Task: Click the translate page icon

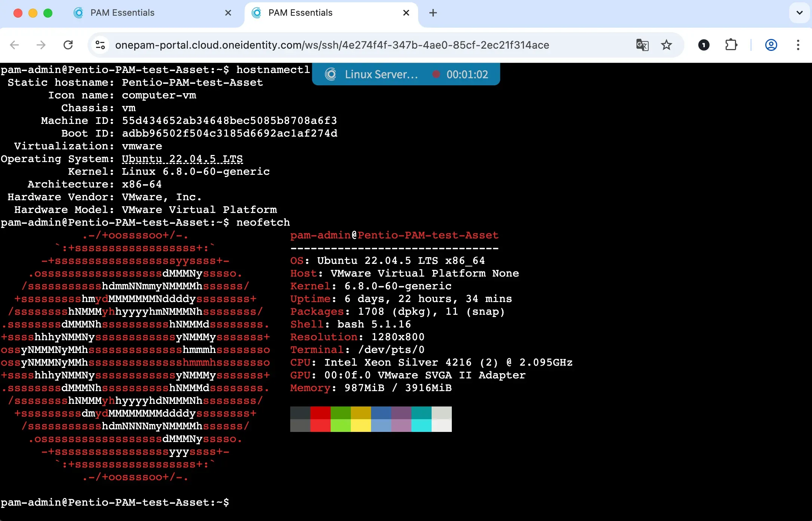Action: [x=642, y=45]
